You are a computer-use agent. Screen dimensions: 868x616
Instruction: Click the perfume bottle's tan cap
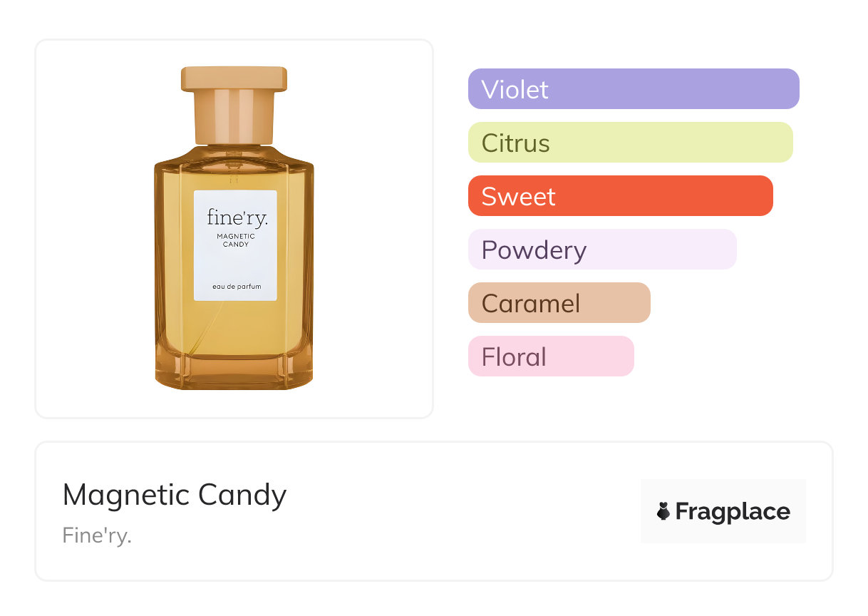234,103
